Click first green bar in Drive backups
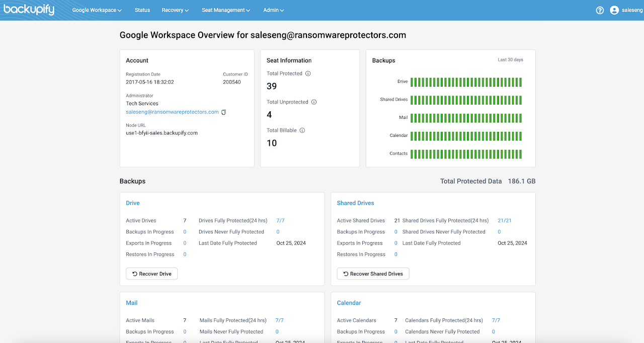Screen dimensions: 644x343 (x=412, y=82)
